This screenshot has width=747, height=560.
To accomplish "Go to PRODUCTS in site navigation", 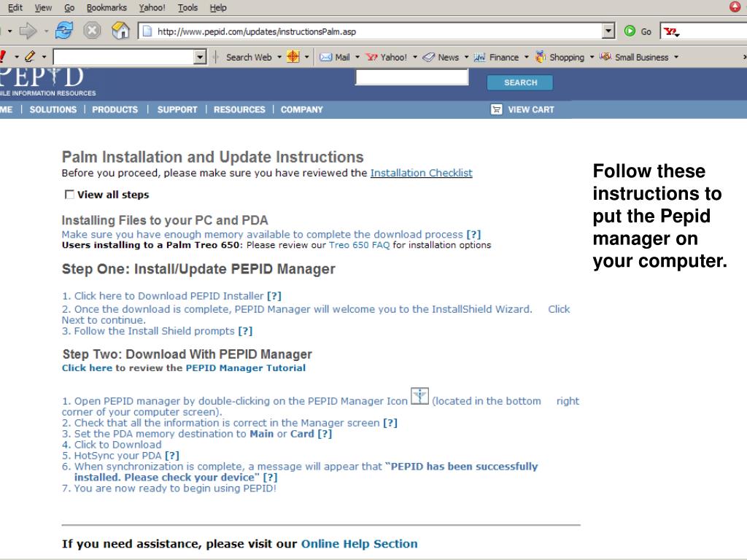I will (x=115, y=109).
